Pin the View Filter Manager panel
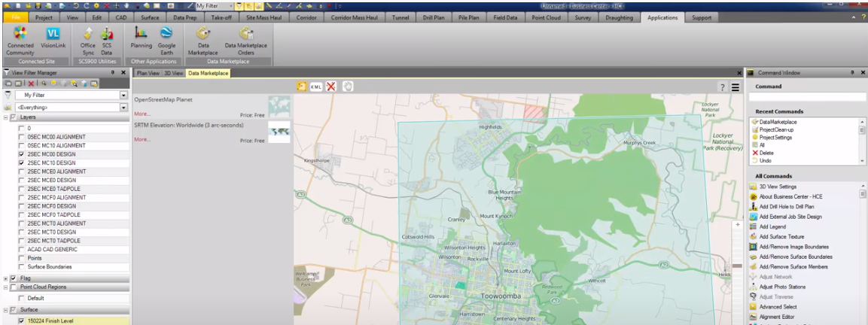 click(x=112, y=72)
